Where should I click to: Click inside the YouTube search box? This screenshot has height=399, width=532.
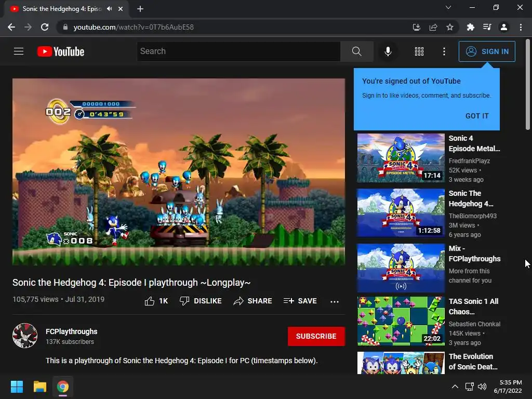238,51
